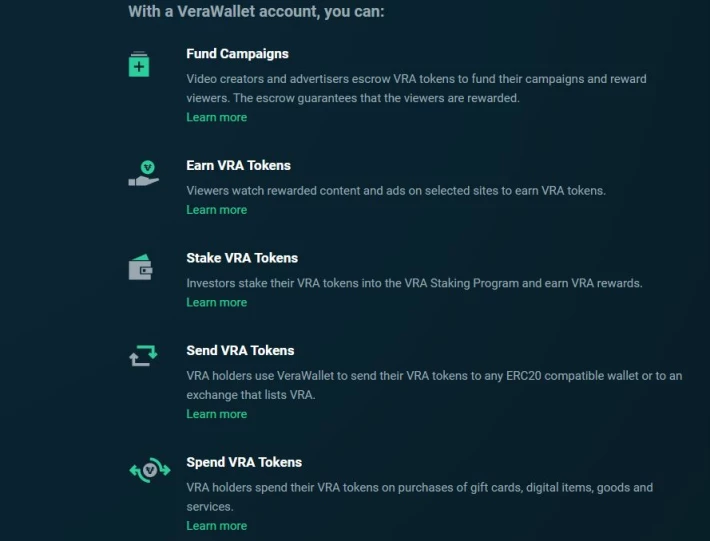The height and width of the screenshot is (541, 710).
Task: Select the Stake VRA Tokens heading
Action: 242,258
